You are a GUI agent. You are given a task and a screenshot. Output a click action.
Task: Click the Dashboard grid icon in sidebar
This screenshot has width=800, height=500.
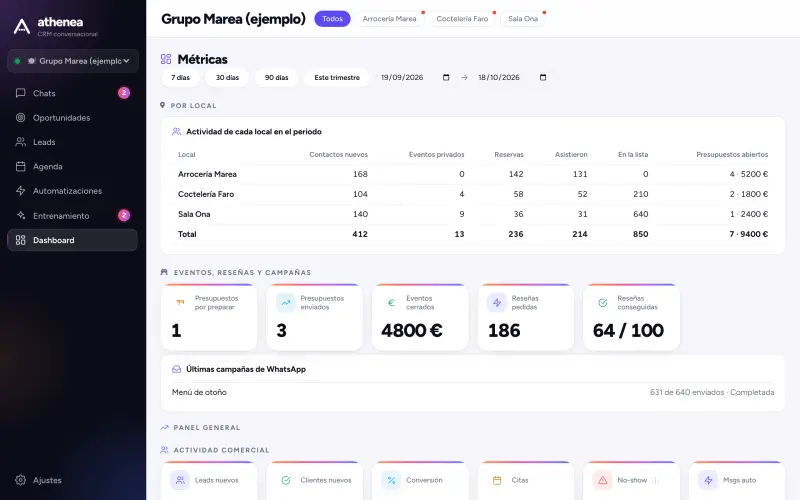coord(20,240)
